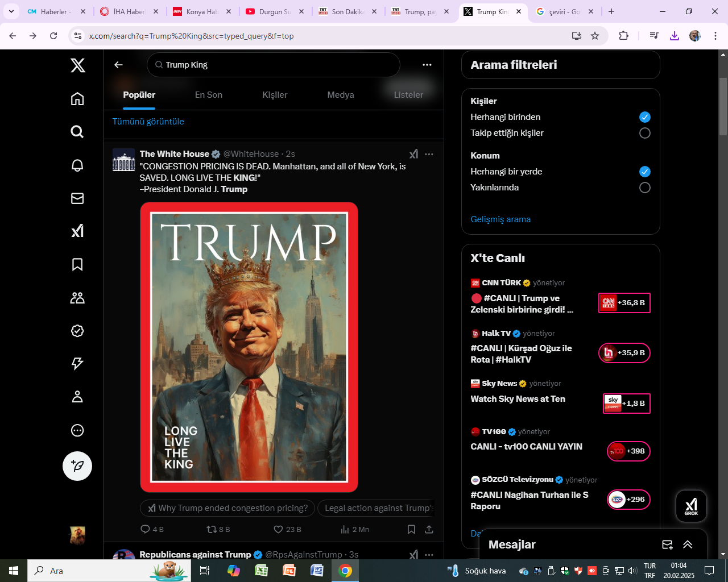Start new message in Mesajlar drawer
This screenshot has height=582, width=728.
coord(668,544)
